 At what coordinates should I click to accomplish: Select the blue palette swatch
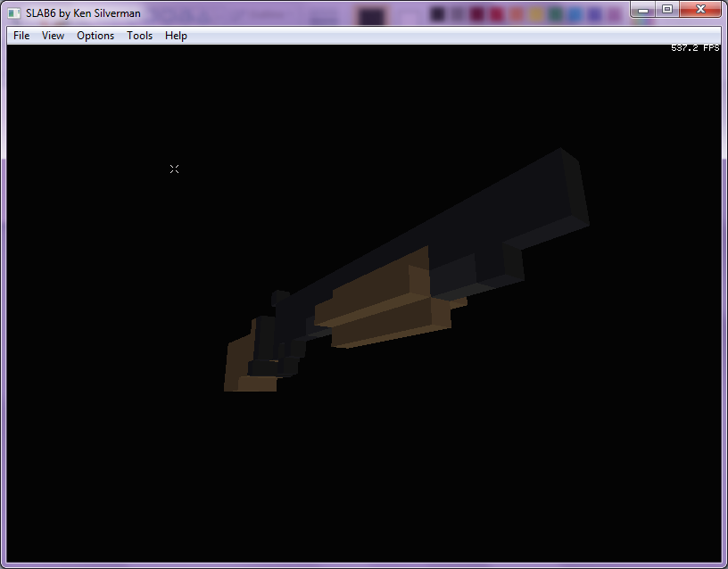pyautogui.click(x=574, y=13)
